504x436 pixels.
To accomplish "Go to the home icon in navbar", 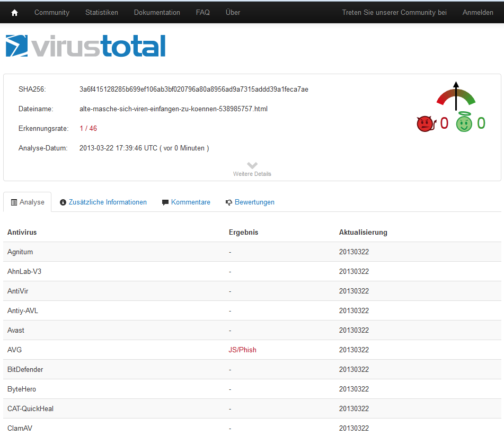I will tap(14, 13).
